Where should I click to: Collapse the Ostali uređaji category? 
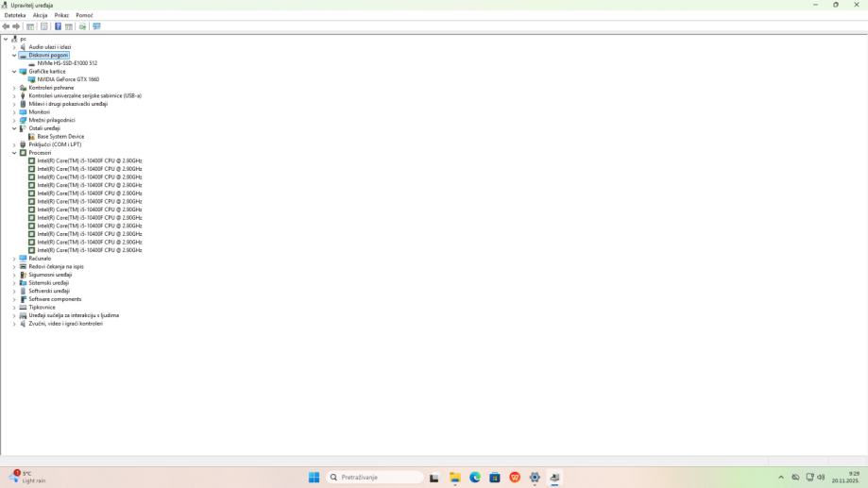tap(14, 128)
